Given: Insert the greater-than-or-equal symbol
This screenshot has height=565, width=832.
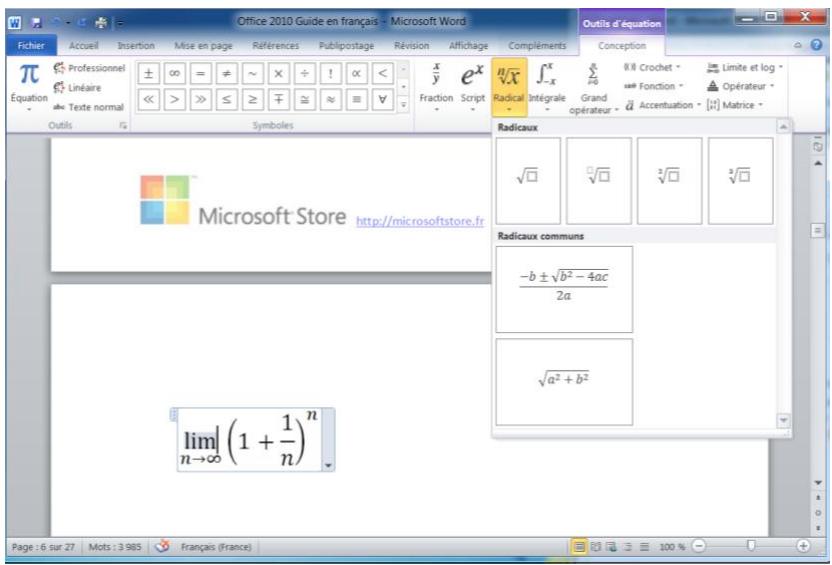Looking at the screenshot, I should pos(253,99).
